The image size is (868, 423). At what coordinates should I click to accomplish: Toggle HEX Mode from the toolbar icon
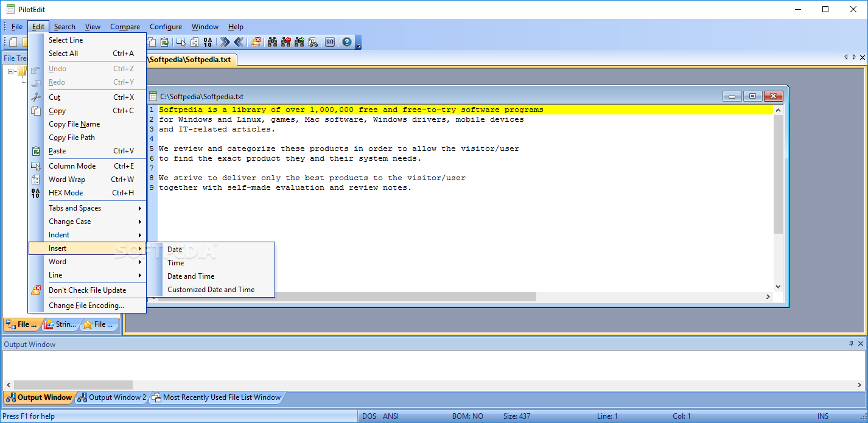point(208,42)
